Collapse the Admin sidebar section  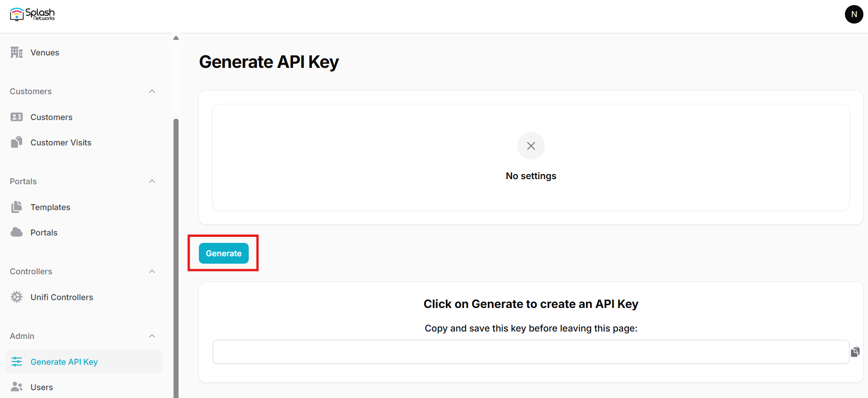tap(152, 336)
